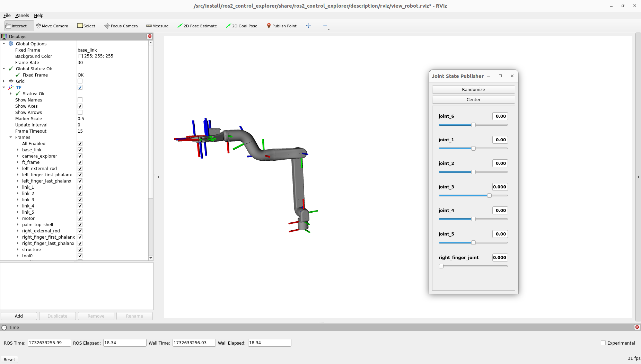Click the Focus Camera tool
Viewport: 641px width, 364px height.
pos(121,26)
